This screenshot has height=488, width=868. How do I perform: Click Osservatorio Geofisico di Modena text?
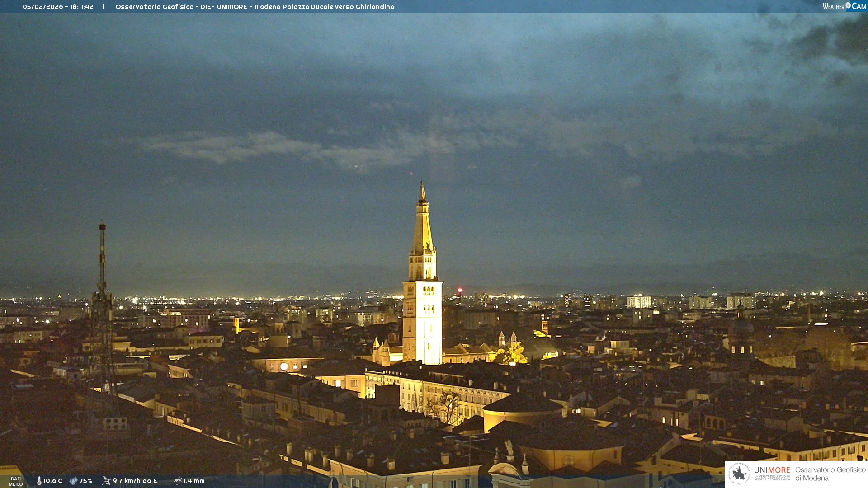pyautogui.click(x=830, y=474)
